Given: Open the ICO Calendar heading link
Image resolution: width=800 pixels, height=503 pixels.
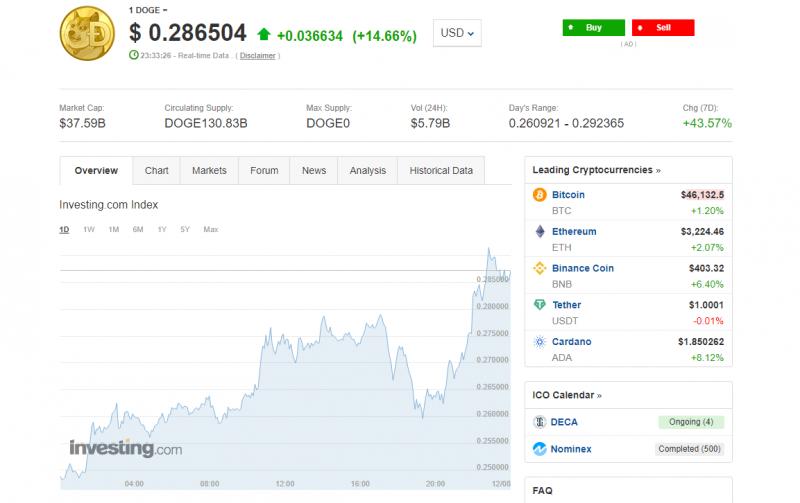Looking at the screenshot, I should pyautogui.click(x=567, y=395).
